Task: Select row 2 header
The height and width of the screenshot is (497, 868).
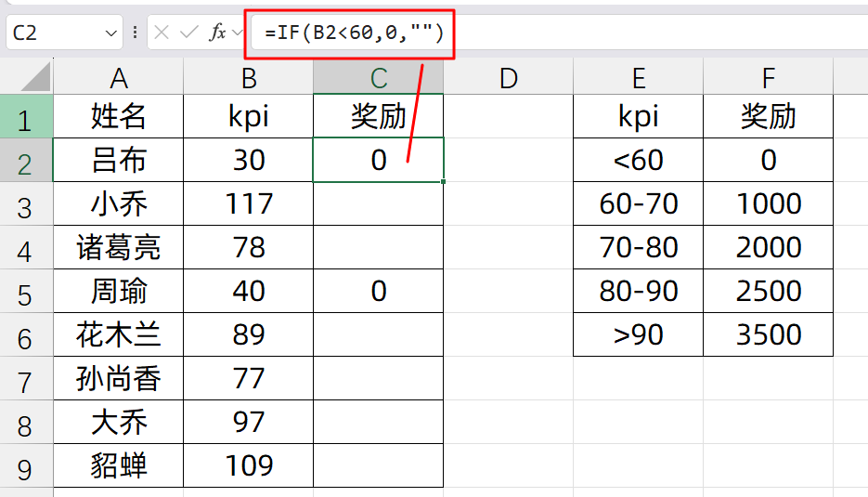Action: coord(26,160)
